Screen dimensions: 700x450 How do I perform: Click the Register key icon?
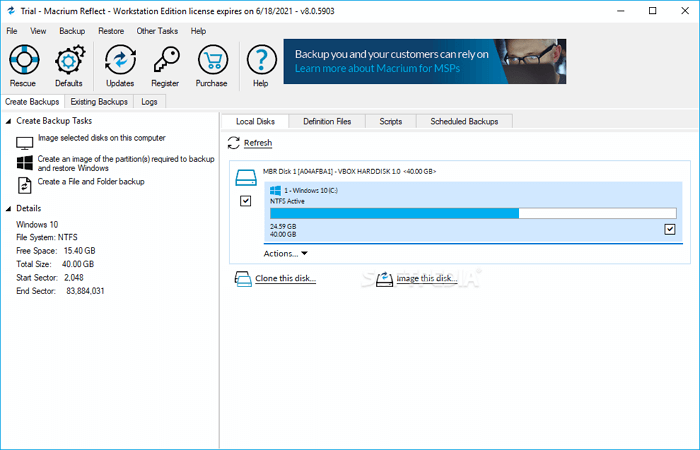point(165,62)
